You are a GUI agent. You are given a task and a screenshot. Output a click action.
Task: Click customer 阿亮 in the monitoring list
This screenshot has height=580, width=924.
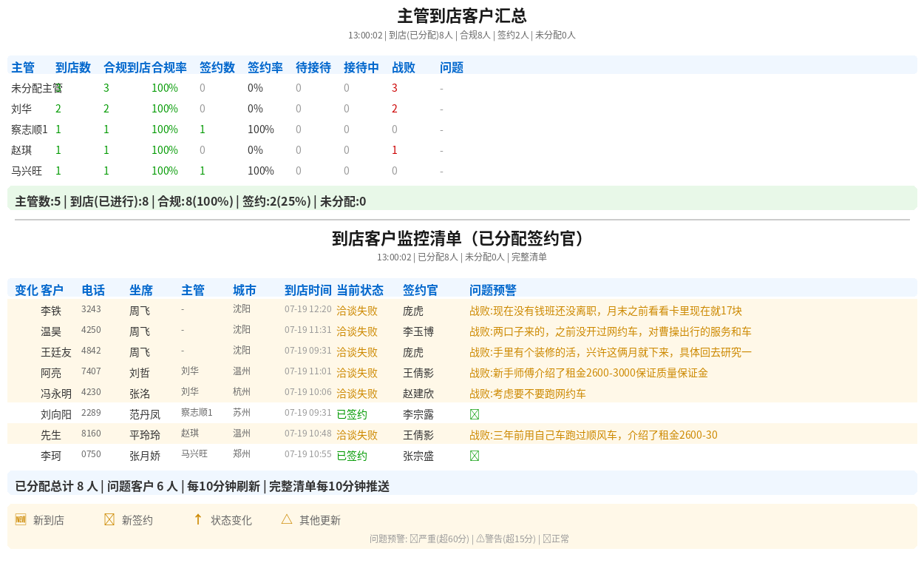coord(51,373)
